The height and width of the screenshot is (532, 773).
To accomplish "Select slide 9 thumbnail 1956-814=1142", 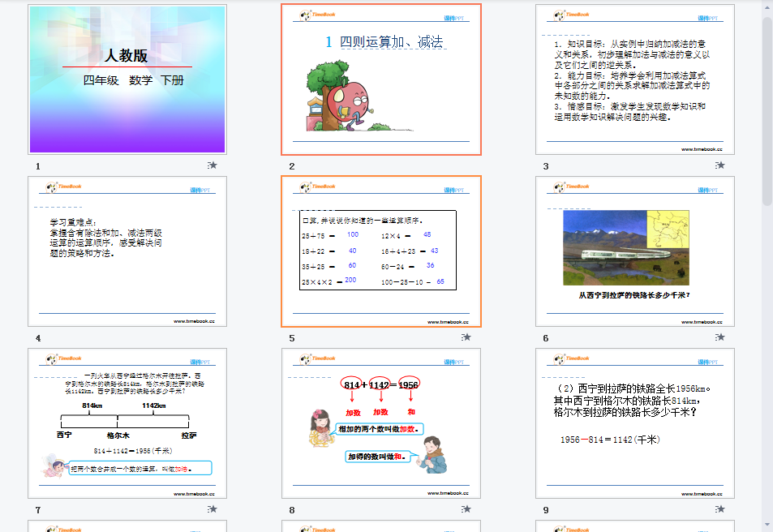I will (x=635, y=423).
